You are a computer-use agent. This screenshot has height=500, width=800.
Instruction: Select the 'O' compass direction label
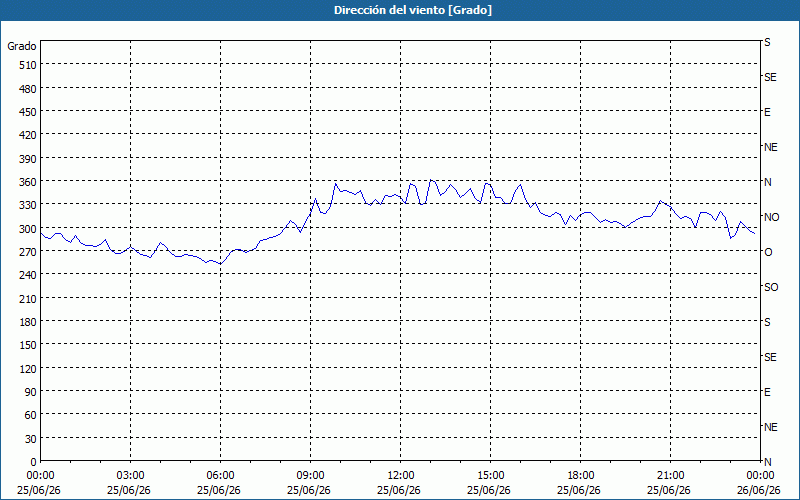[x=768, y=252]
